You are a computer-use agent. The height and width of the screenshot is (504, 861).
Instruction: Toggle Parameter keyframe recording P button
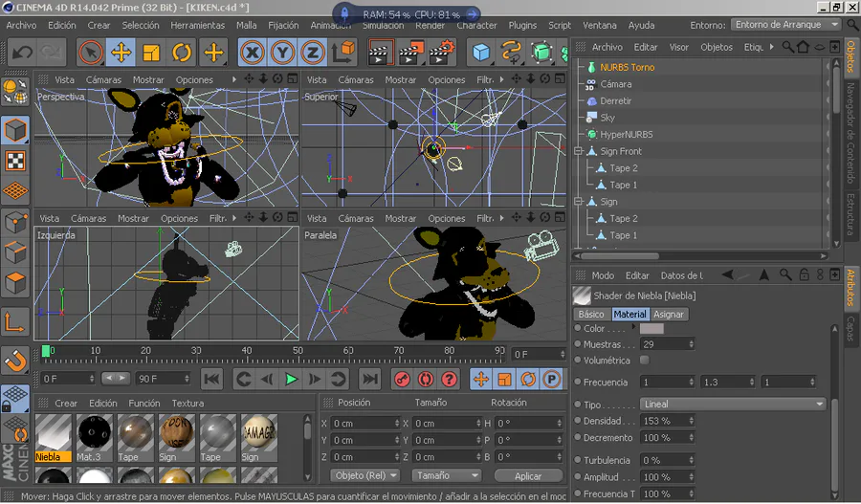551,379
